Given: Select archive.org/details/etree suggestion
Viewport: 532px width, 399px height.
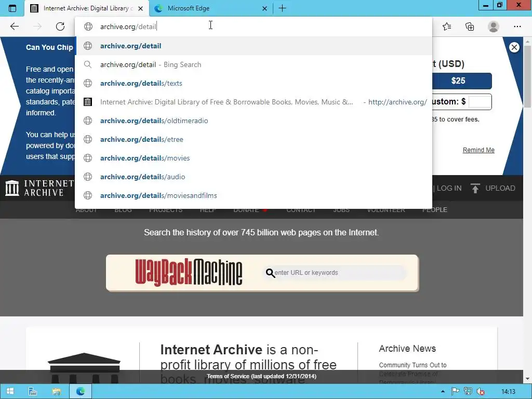Looking at the screenshot, I should [x=254, y=139].
